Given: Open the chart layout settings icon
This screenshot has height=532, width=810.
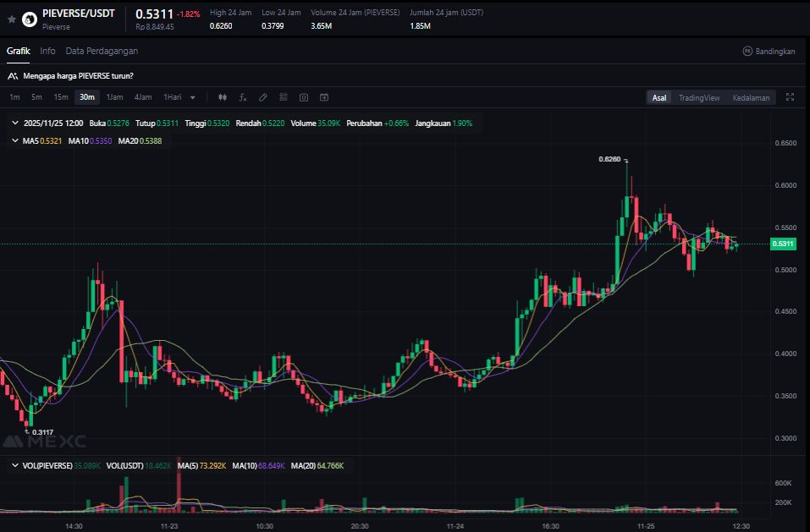Looking at the screenshot, I should 284,97.
